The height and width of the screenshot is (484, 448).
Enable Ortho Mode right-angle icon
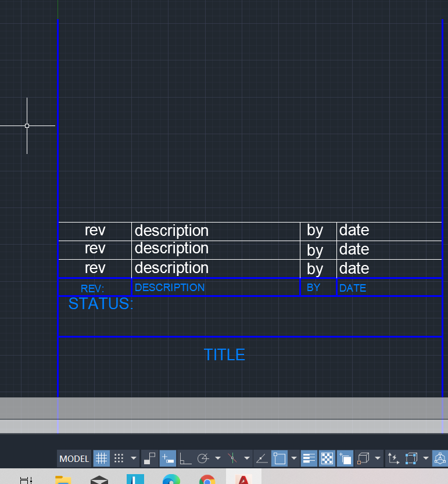(x=185, y=458)
